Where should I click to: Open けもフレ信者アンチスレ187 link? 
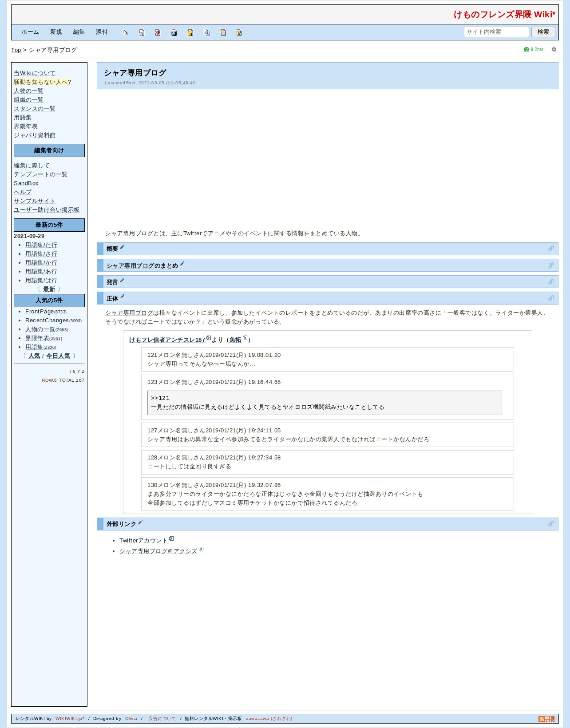(167, 340)
